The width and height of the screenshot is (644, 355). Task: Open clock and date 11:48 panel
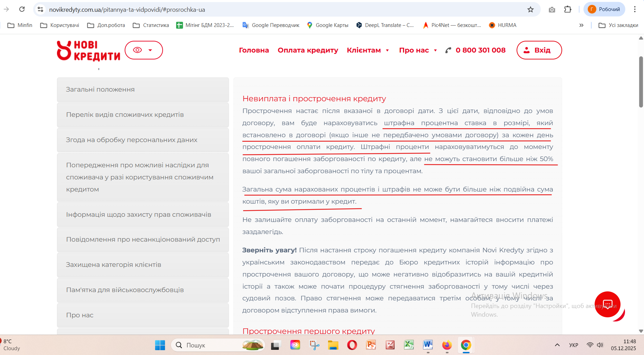tap(623, 345)
